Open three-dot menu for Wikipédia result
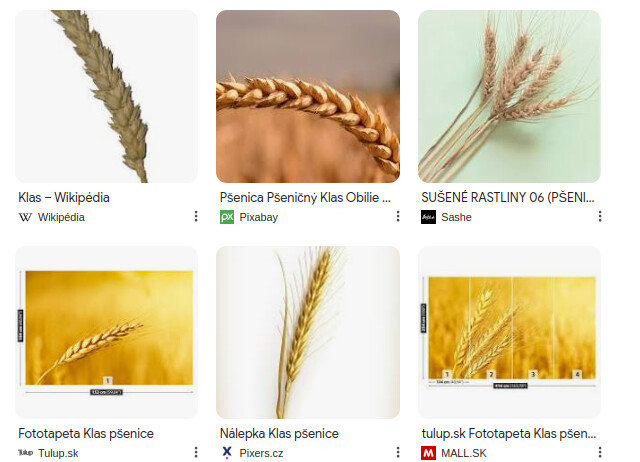 pyautogui.click(x=196, y=216)
